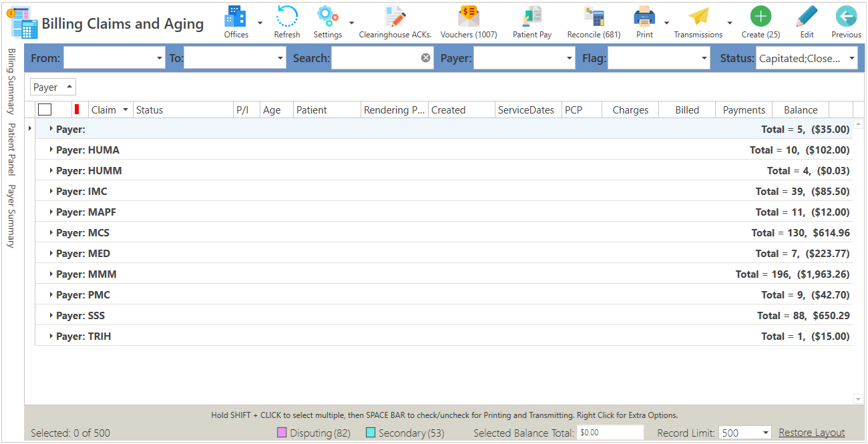Sort by the Charges column header
The height and width of the screenshot is (444, 868).
point(630,110)
